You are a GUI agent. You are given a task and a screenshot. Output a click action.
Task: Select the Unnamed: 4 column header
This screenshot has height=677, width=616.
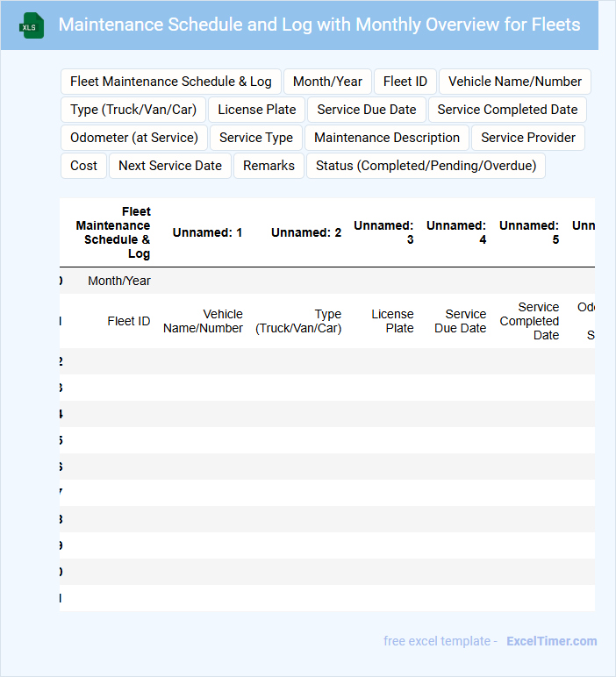456,232
